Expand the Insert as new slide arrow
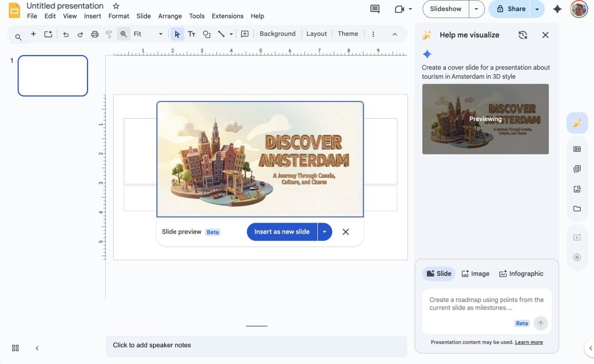 click(x=325, y=232)
